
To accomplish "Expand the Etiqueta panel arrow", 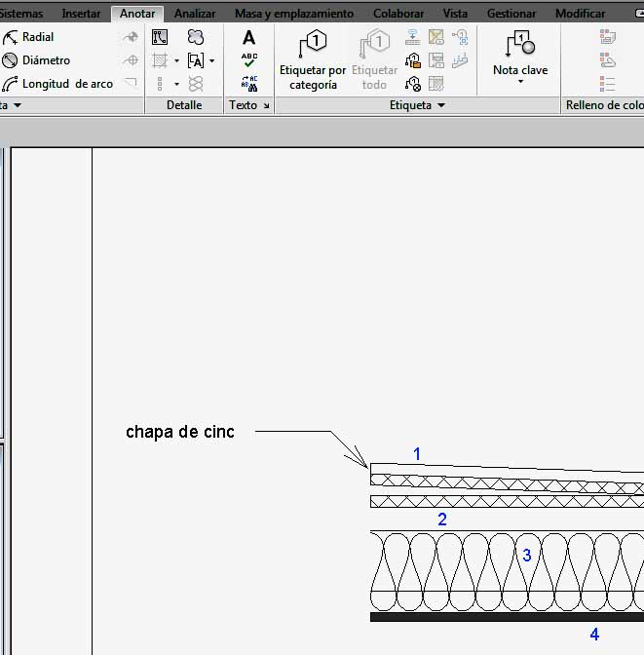I will (x=441, y=105).
